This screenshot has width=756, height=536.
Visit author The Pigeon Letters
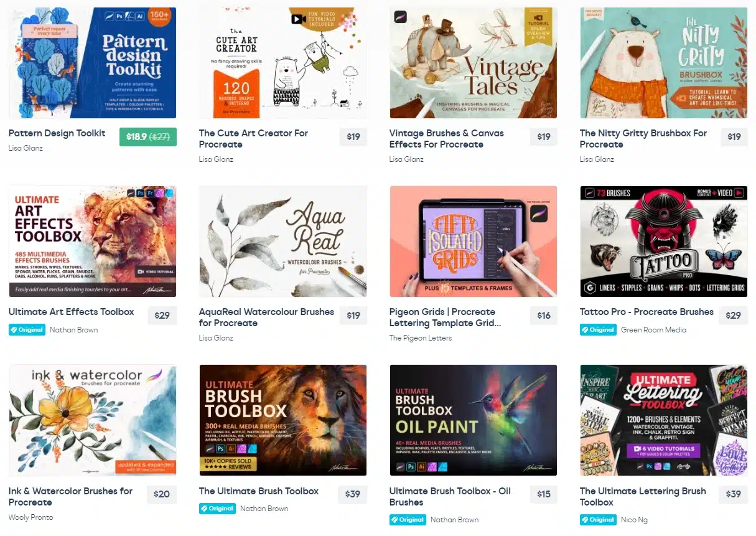(421, 338)
